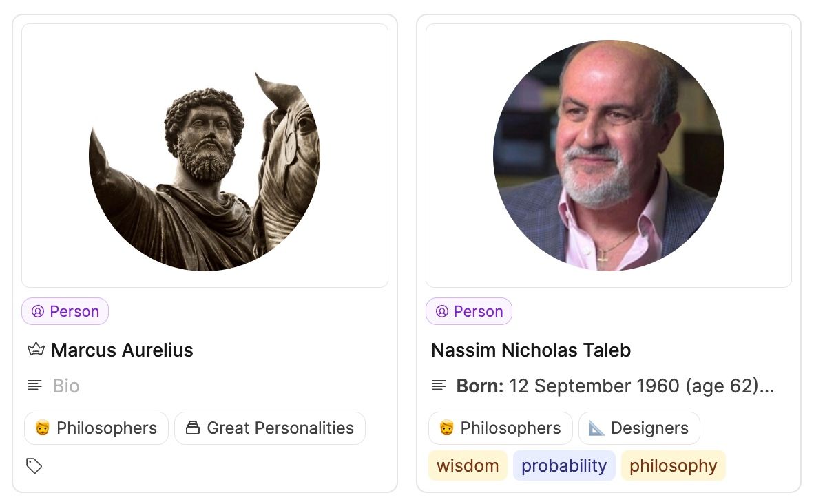This screenshot has width=814, height=504.
Task: Open the Marcus Aurelius title
Action: click(x=122, y=350)
